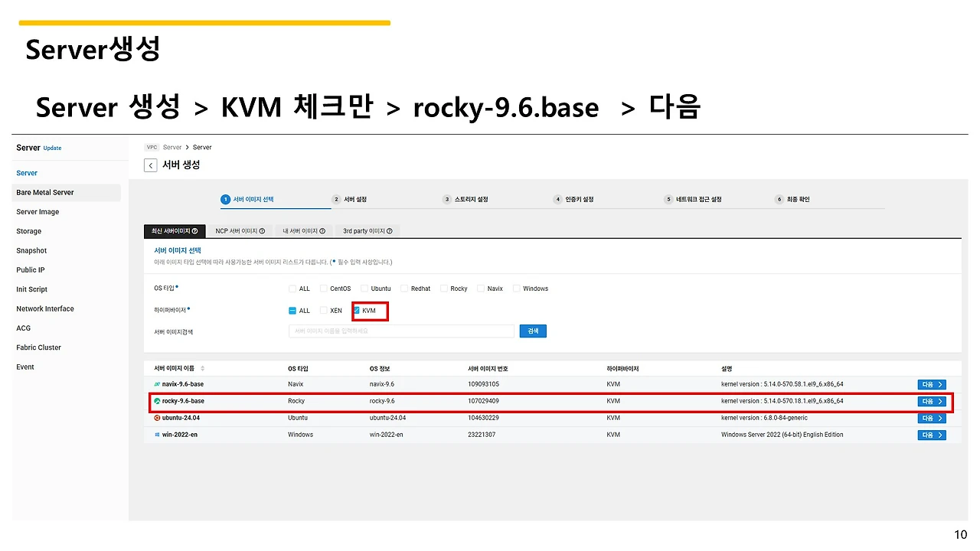The width and height of the screenshot is (980, 551).
Task: Check the Navix OS type checkbox
Action: [481, 289]
